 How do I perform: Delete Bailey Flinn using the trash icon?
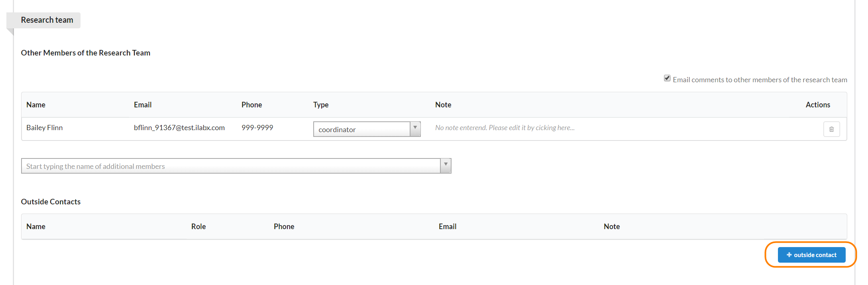(x=831, y=129)
